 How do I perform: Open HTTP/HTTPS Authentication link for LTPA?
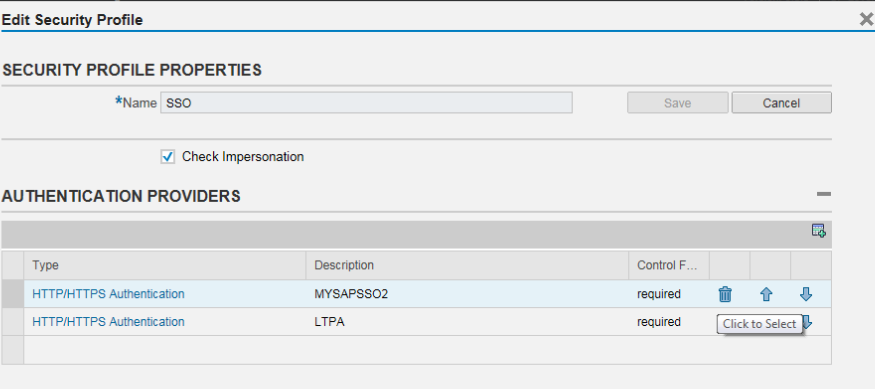[x=108, y=322]
